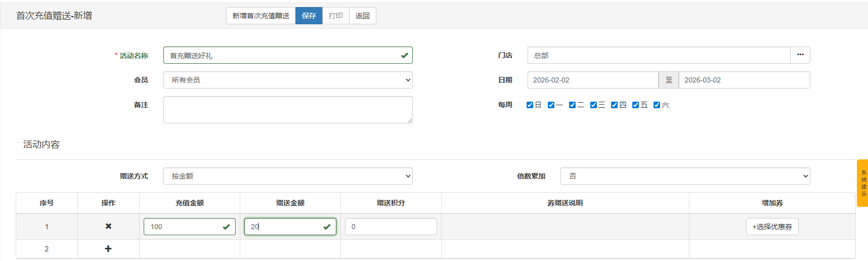Image resolution: width=868 pixels, height=261 pixels.
Task: Uncheck the 一 (Monday) checkbox
Action: 551,105
